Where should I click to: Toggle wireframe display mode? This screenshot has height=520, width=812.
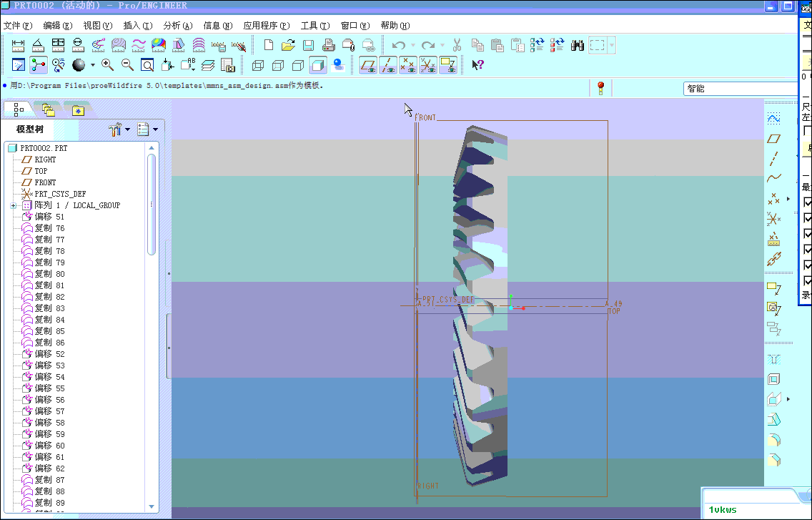(258, 65)
